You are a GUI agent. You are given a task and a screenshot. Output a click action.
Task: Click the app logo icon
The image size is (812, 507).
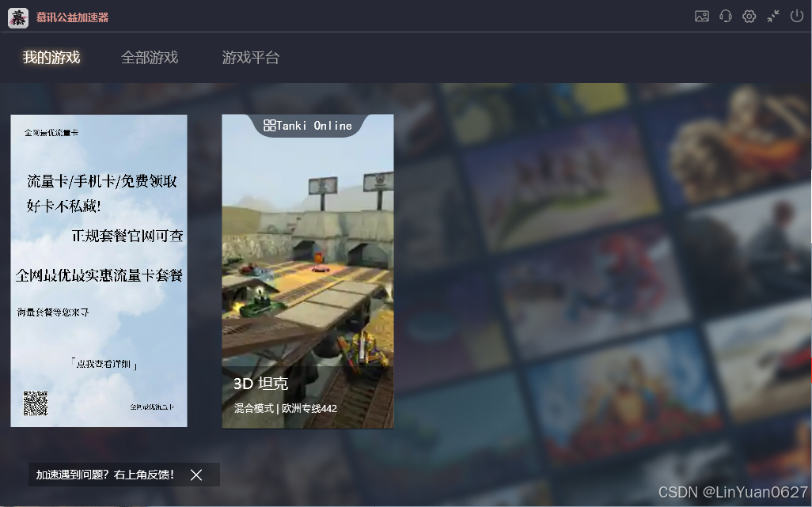point(18,18)
